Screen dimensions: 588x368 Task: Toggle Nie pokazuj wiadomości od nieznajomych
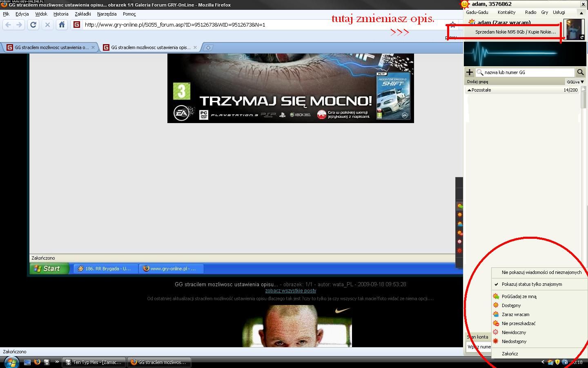541,272
